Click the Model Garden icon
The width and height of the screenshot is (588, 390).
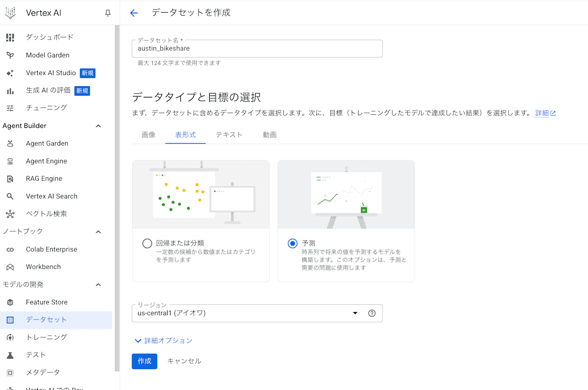pyautogui.click(x=10, y=55)
